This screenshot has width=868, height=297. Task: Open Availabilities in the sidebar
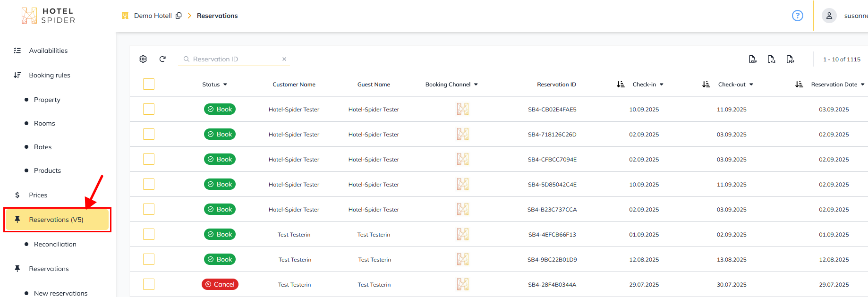tap(48, 51)
